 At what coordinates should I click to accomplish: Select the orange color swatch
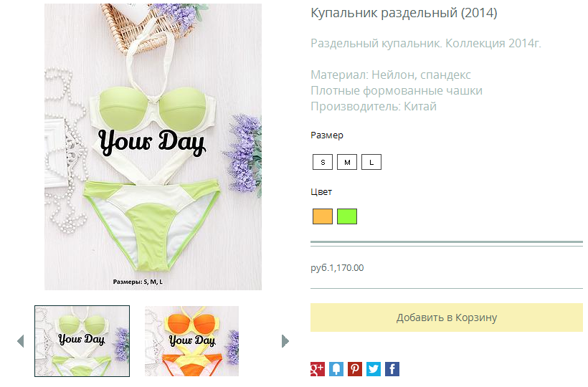click(323, 216)
